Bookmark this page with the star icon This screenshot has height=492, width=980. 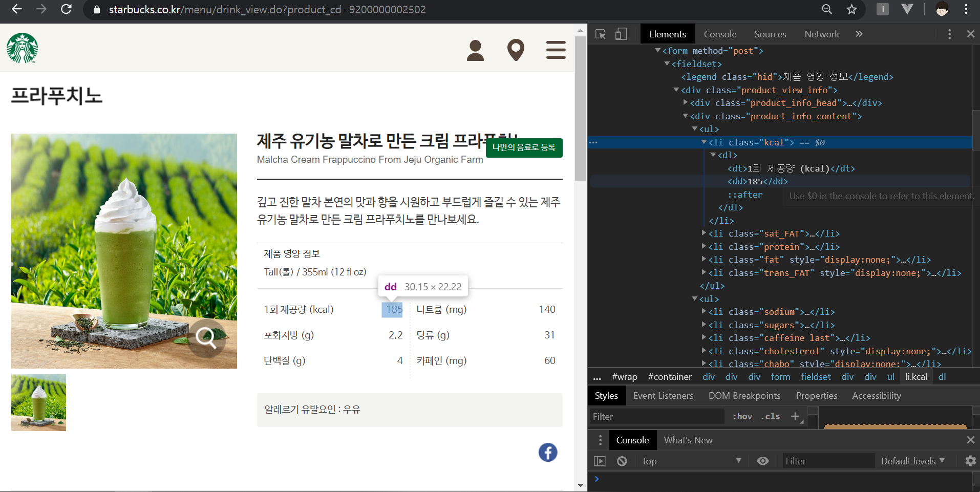coord(851,9)
